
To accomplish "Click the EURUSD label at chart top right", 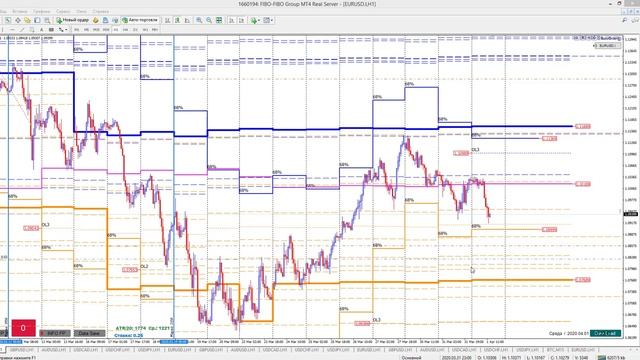I will click(x=607, y=46).
